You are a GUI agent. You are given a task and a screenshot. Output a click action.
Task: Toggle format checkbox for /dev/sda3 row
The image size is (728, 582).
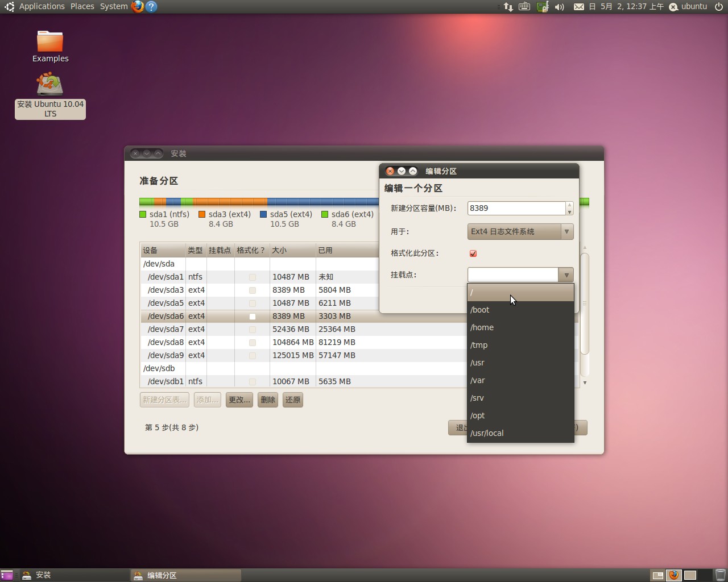point(253,290)
